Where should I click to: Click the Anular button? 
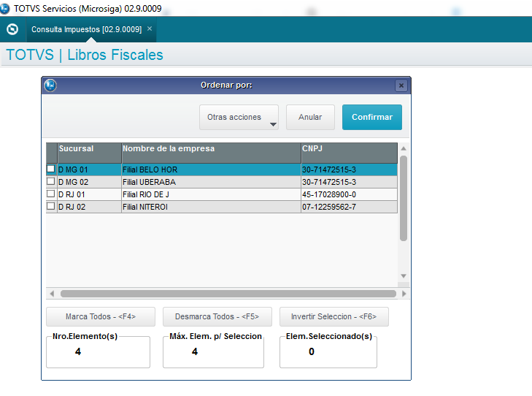pos(310,117)
